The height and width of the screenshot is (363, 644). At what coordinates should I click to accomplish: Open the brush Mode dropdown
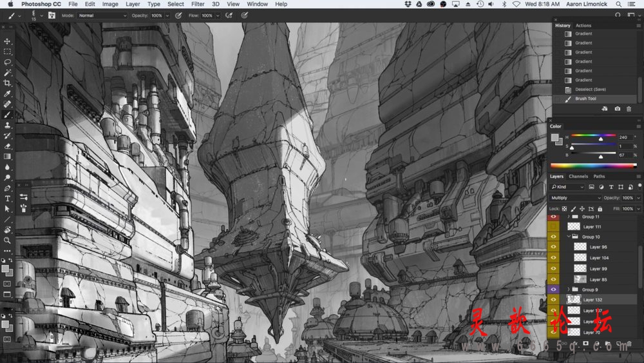(102, 15)
